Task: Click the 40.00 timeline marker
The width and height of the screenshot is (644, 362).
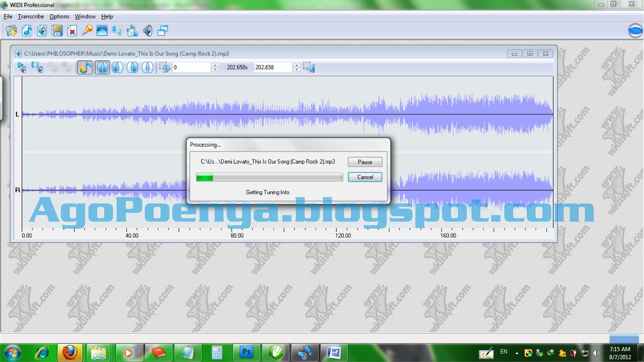Action: [x=132, y=236]
